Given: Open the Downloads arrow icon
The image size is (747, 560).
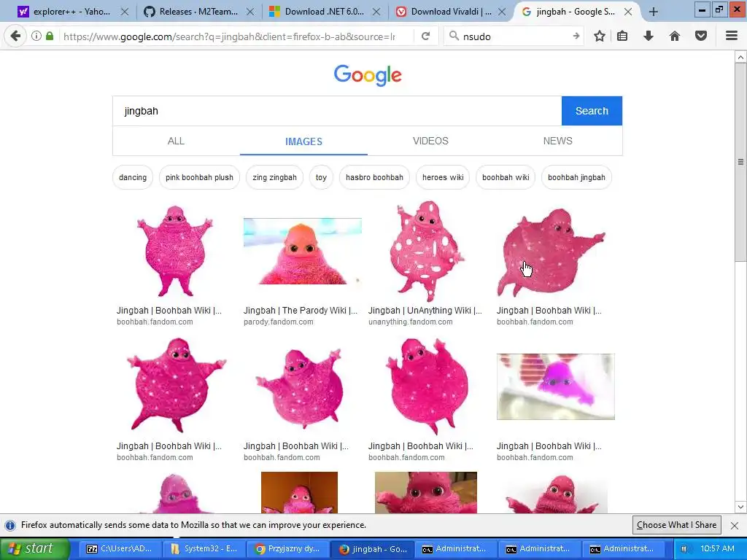Looking at the screenshot, I should coord(649,36).
